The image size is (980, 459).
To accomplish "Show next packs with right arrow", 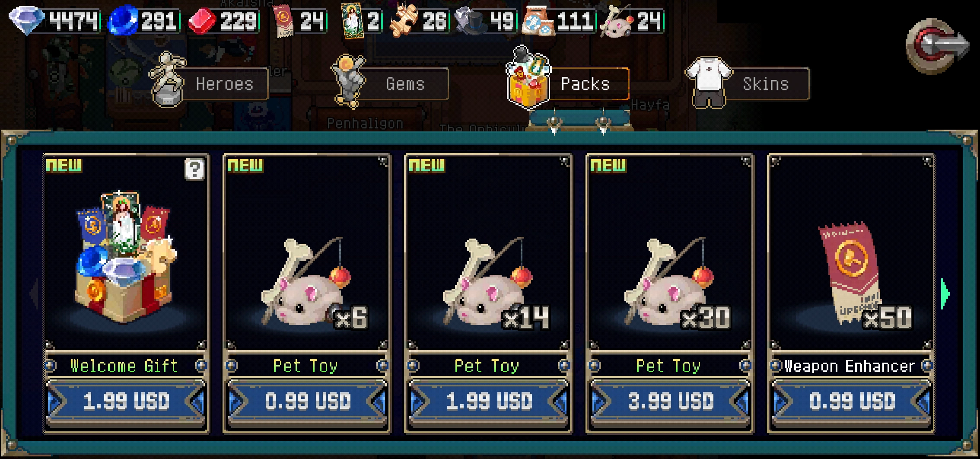I will click(945, 294).
